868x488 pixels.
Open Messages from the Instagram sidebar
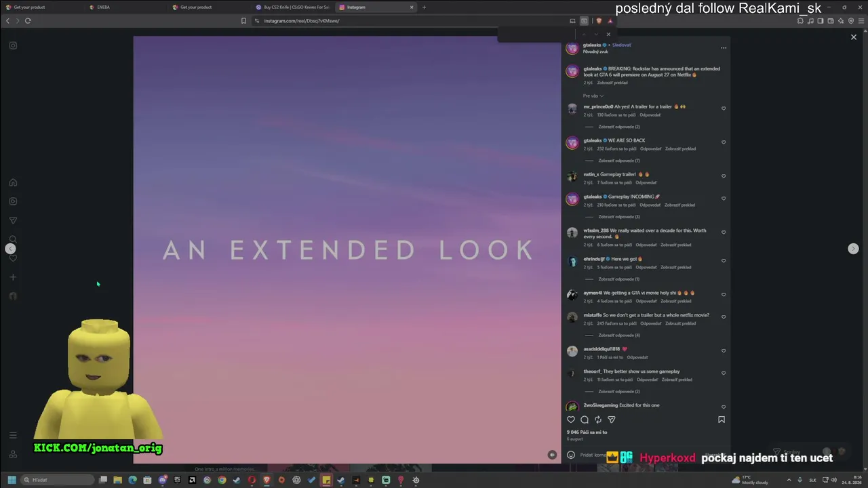[13, 220]
